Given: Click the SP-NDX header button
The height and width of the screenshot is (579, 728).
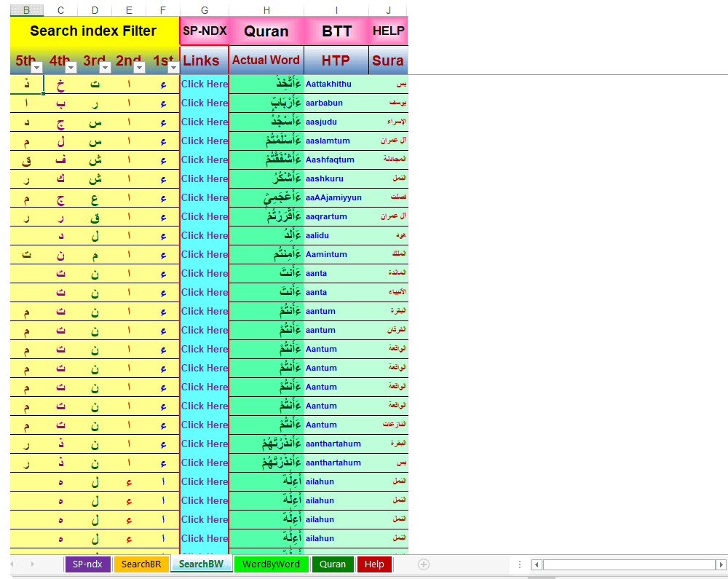Looking at the screenshot, I should pyautogui.click(x=205, y=31).
